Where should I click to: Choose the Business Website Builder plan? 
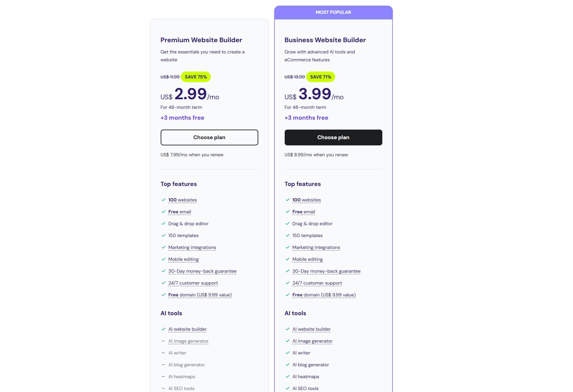tap(333, 137)
